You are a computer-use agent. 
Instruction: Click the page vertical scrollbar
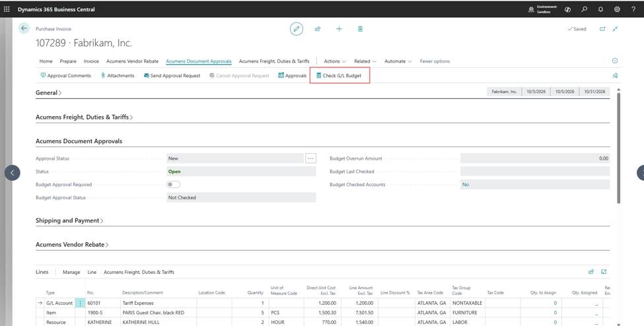(618, 147)
